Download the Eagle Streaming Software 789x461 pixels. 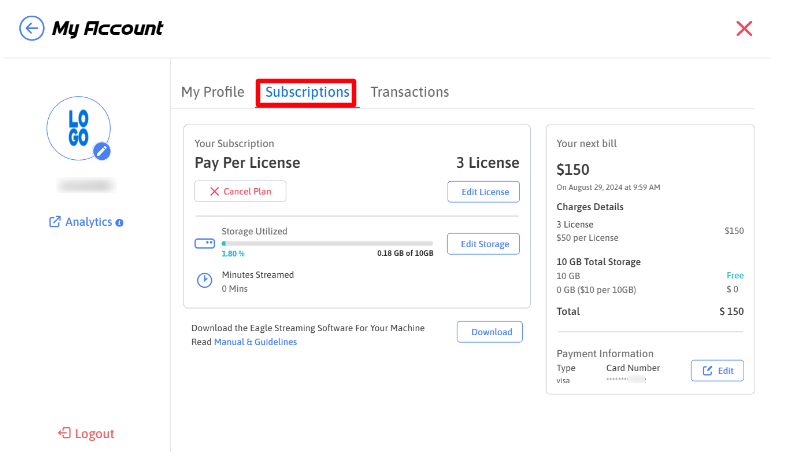click(490, 332)
